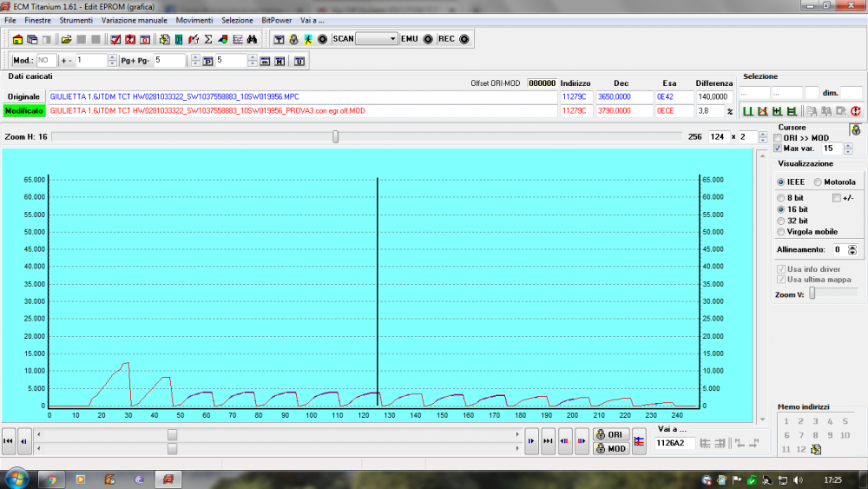Open the Movimenti menu
868x489 pixels.
(194, 21)
